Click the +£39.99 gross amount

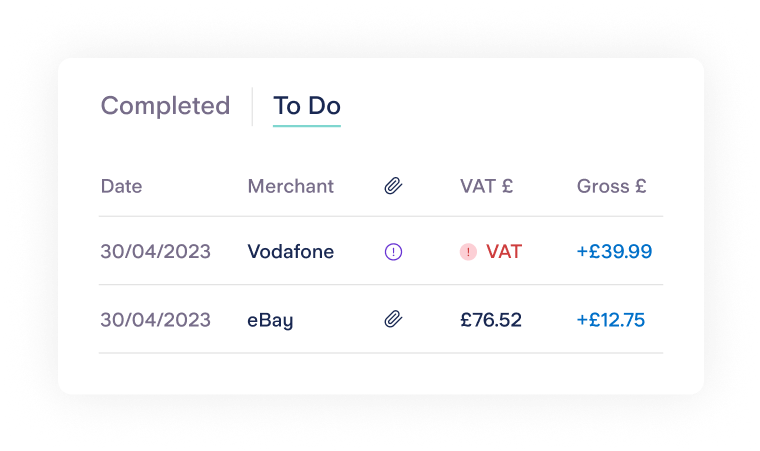click(x=614, y=252)
